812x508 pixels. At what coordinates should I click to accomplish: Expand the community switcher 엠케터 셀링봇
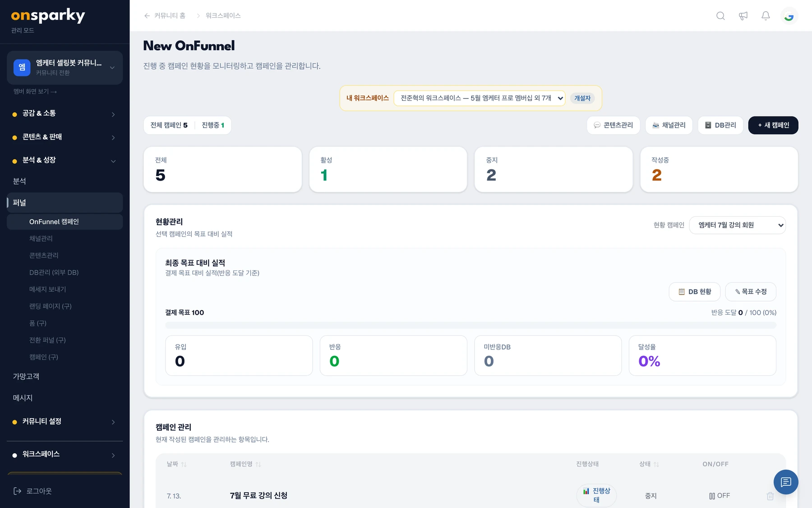[x=65, y=67]
